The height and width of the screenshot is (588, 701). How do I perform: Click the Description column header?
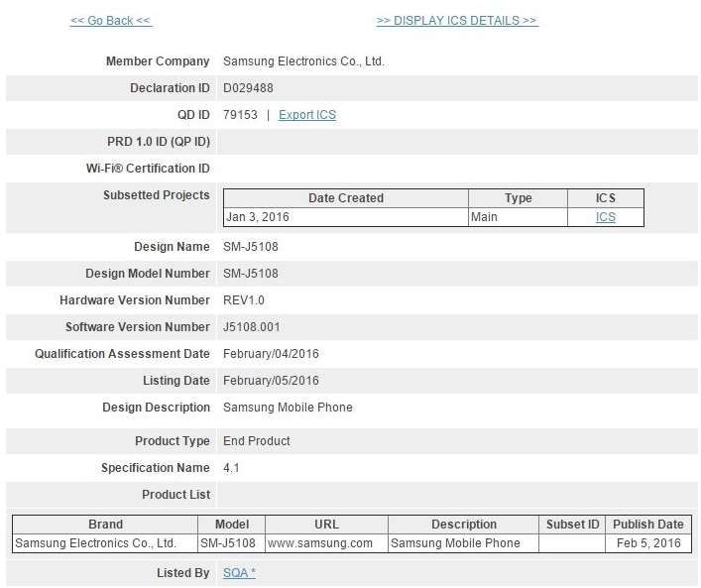pos(464,525)
